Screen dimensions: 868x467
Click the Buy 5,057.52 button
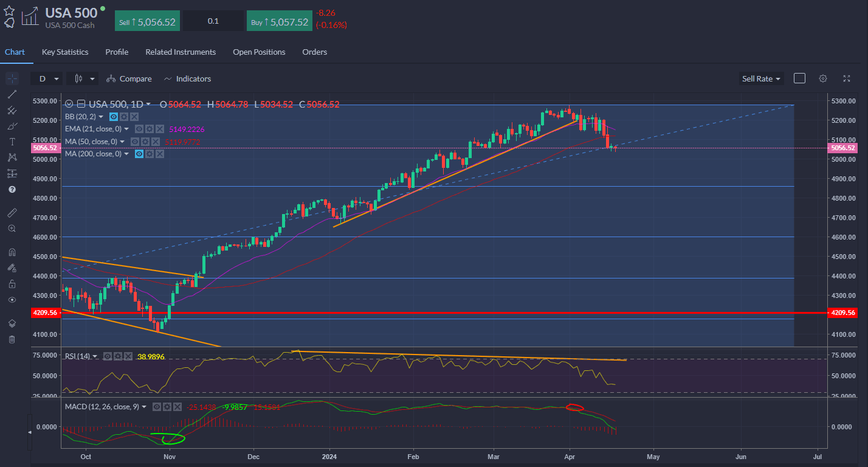[x=280, y=21]
